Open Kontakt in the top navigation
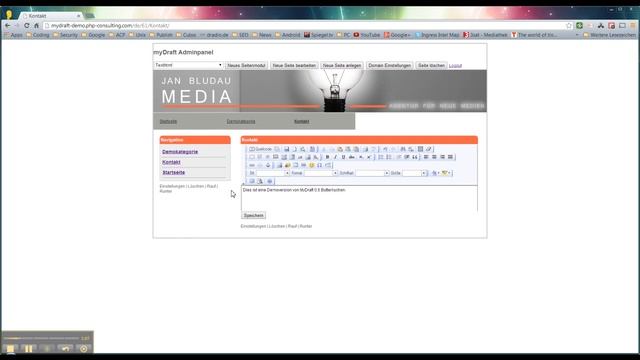Screen dimensions: 640x360 [x=302, y=121]
